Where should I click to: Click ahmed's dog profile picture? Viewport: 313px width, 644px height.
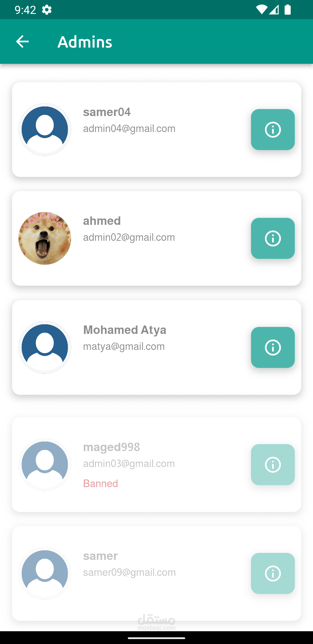[45, 238]
